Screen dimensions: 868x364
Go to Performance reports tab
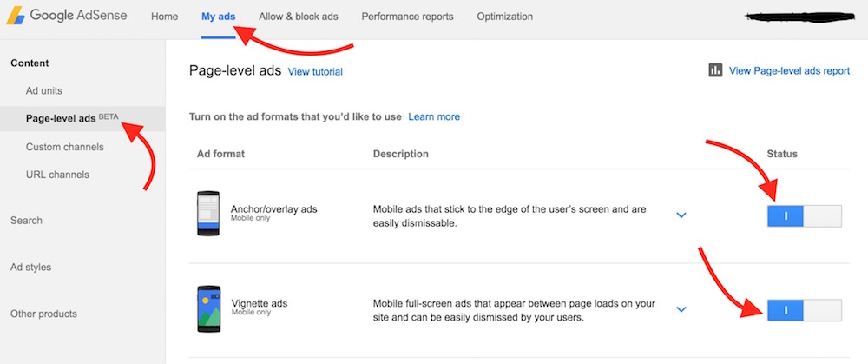(x=407, y=17)
